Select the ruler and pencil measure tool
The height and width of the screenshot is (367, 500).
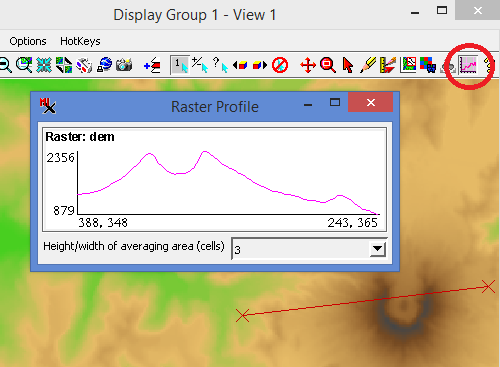388,65
